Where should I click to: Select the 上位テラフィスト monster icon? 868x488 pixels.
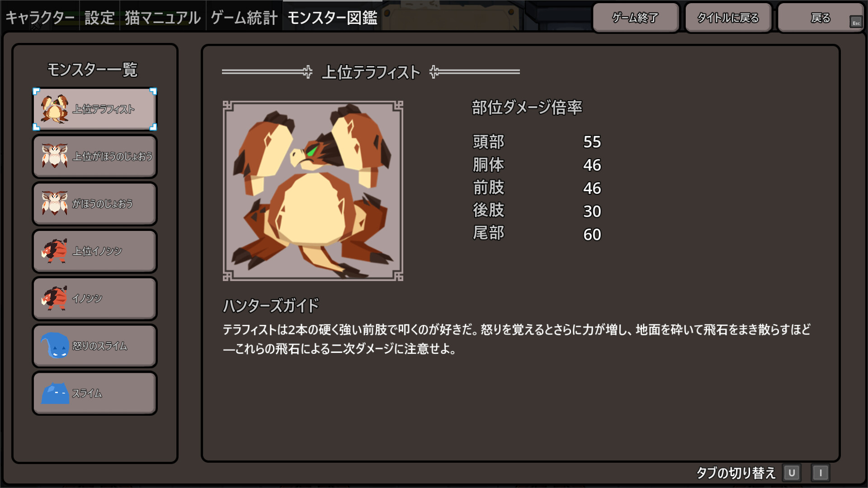coord(55,109)
